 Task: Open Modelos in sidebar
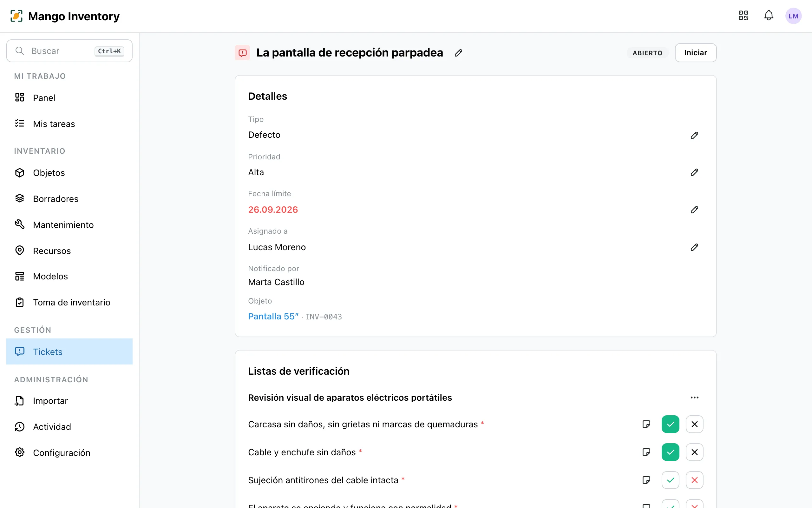point(69,276)
